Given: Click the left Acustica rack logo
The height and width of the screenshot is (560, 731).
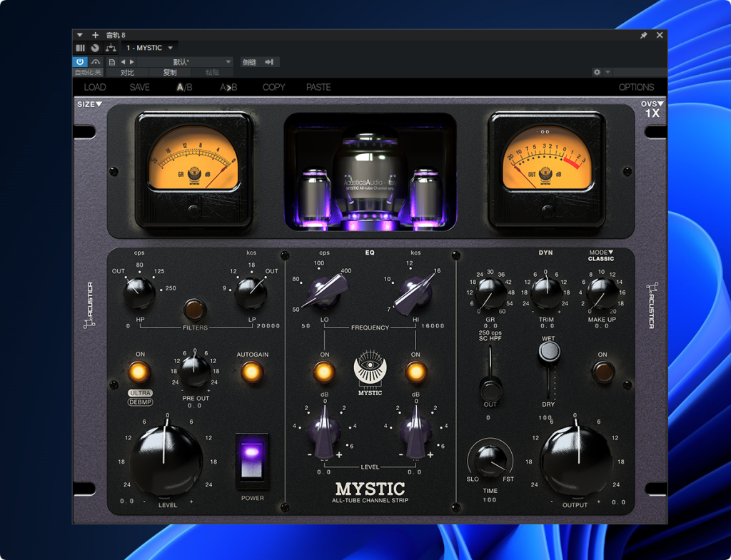Looking at the screenshot, I should click(x=89, y=305).
